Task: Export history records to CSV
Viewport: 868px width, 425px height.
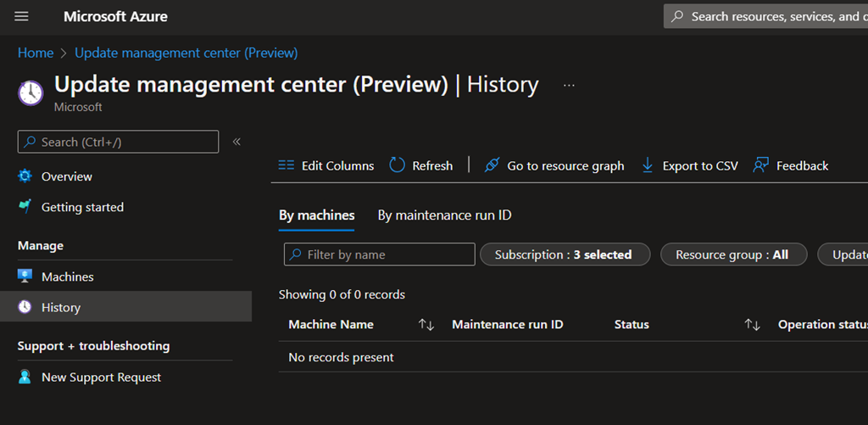Action: tap(689, 165)
